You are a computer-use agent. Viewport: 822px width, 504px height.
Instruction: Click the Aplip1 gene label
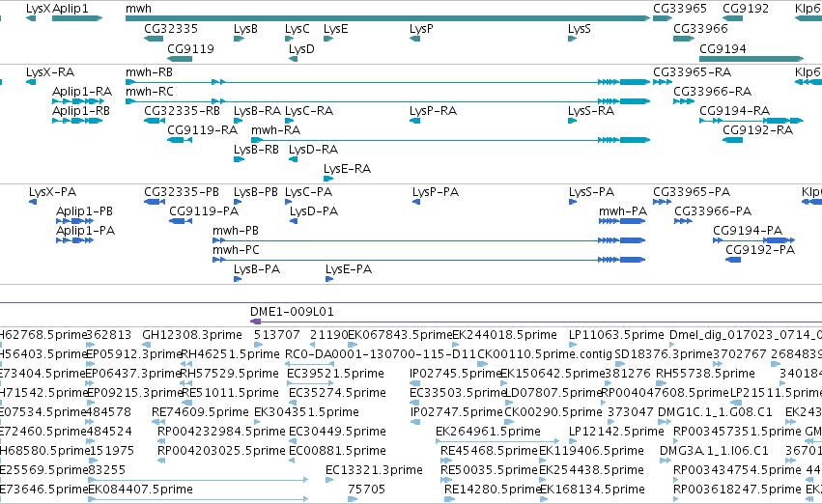point(71,9)
